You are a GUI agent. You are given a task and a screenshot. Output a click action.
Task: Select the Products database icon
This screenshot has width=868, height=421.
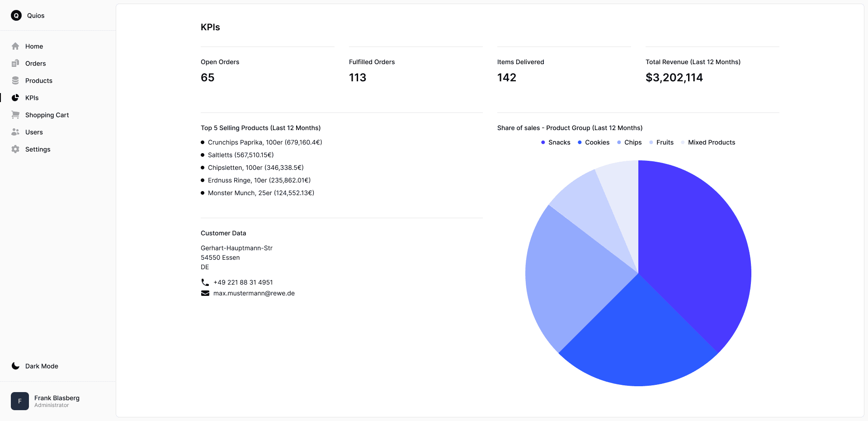click(x=15, y=80)
